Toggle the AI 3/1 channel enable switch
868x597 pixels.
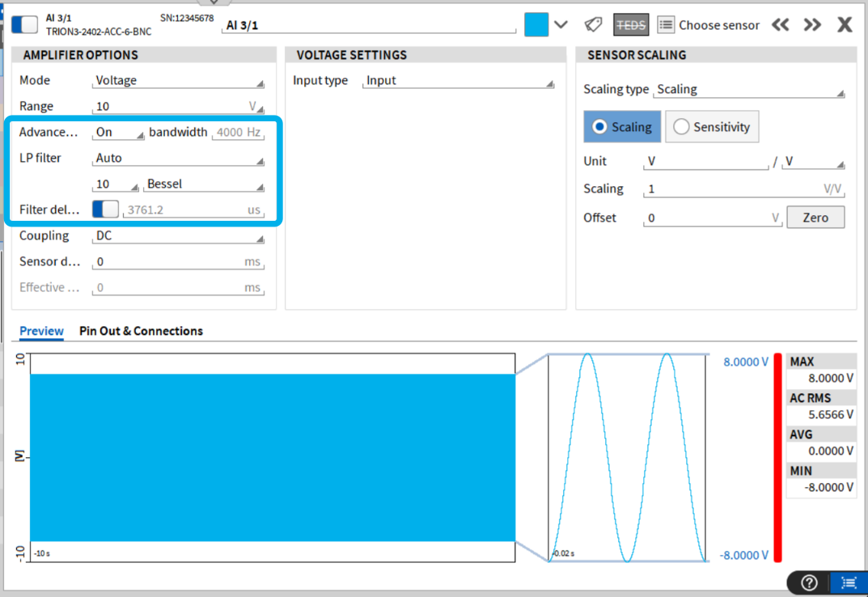click(x=24, y=23)
